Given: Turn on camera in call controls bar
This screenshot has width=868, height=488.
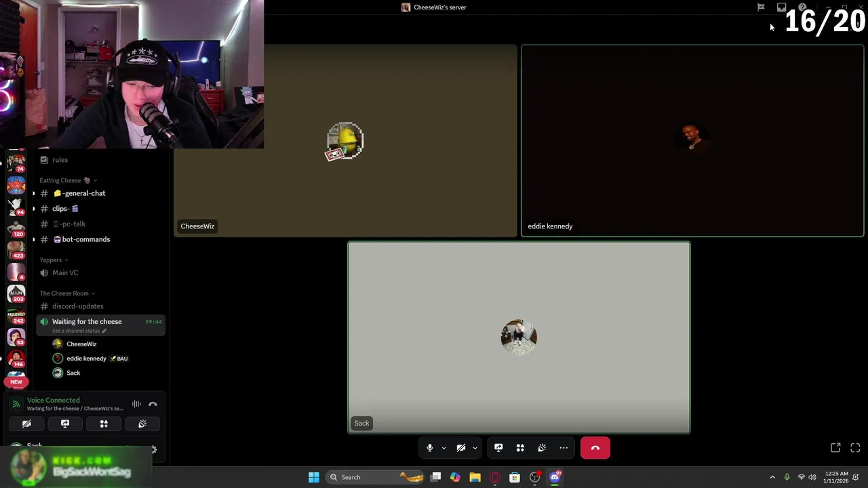Looking at the screenshot, I should point(461,448).
